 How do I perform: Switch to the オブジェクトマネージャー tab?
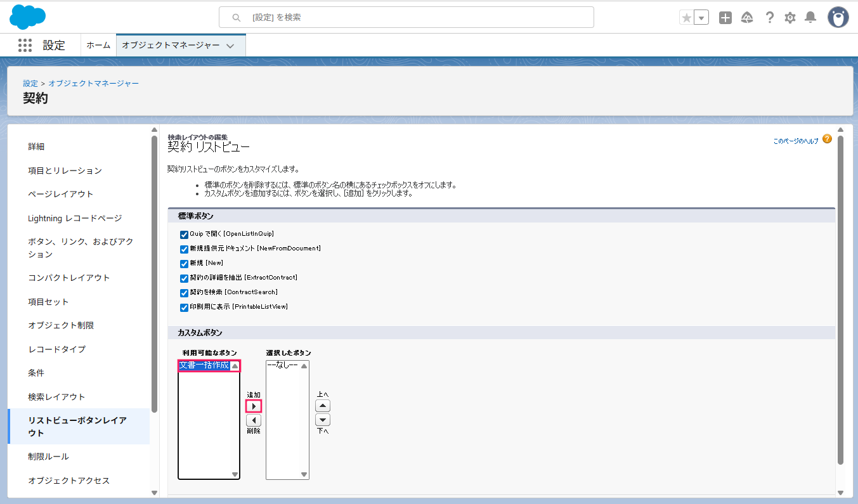click(x=171, y=45)
